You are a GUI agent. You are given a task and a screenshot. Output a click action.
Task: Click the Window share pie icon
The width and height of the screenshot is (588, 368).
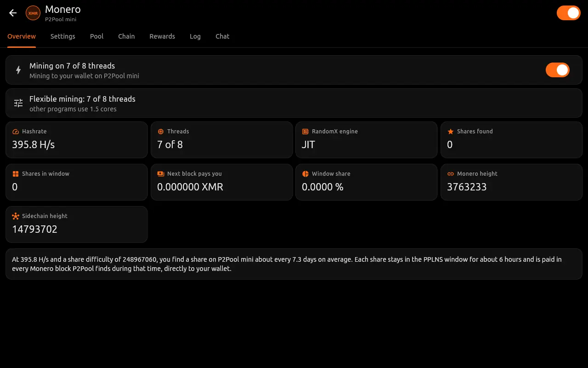coord(305,174)
